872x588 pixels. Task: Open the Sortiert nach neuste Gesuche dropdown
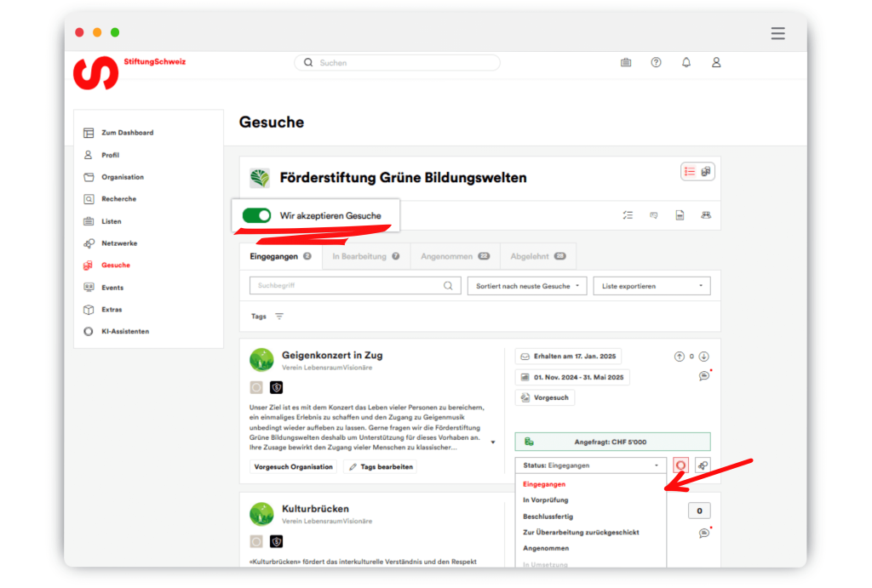(526, 287)
